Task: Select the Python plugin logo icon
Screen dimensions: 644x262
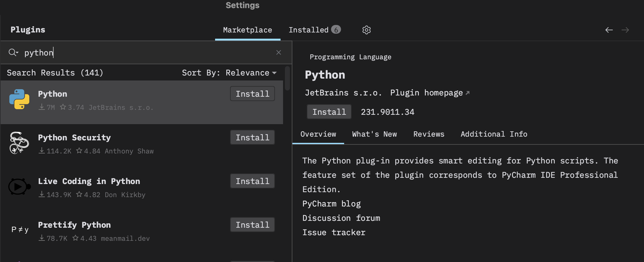Action: click(19, 99)
